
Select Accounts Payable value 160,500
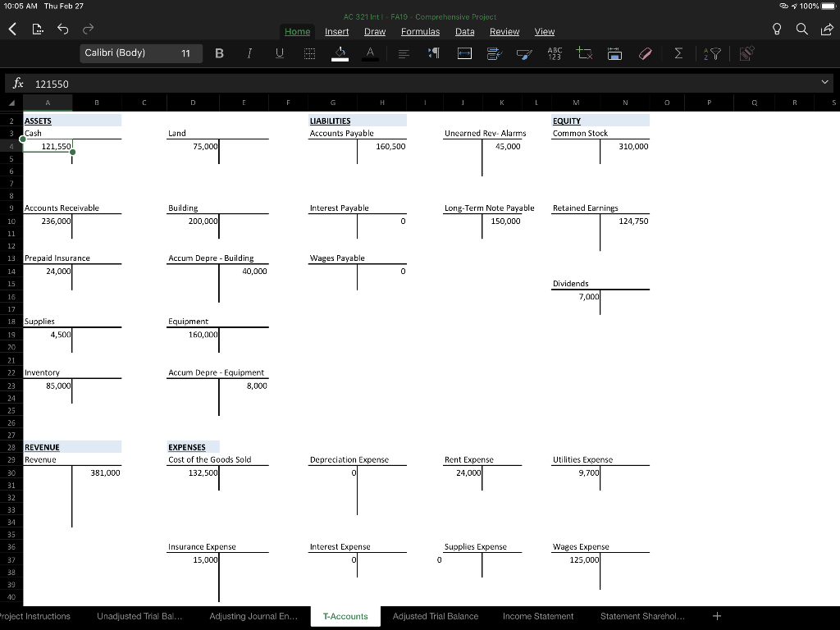pyautogui.click(x=382, y=146)
